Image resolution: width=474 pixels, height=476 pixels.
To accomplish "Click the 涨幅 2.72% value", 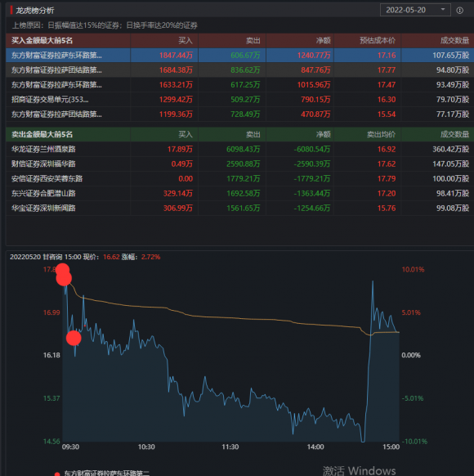I will click(x=150, y=257).
